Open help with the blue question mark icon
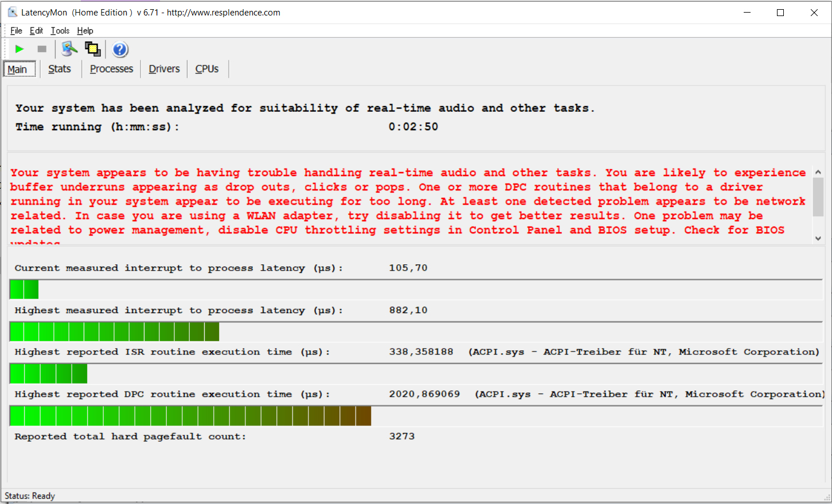 [x=120, y=50]
